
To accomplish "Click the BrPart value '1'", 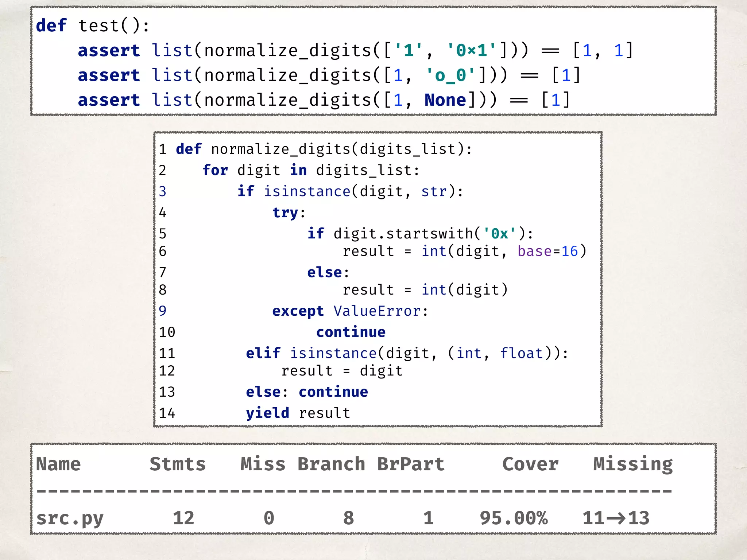I will click(428, 518).
